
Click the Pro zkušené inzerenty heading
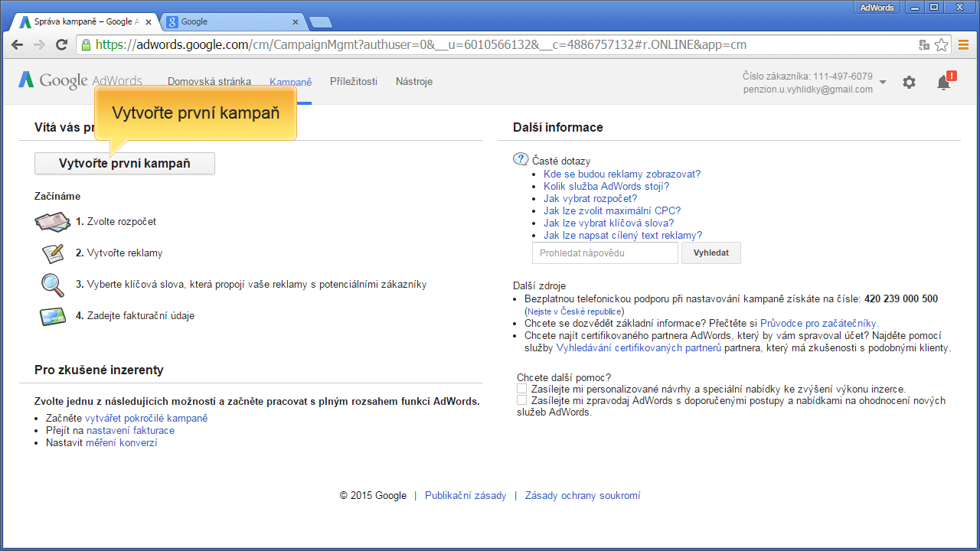click(99, 370)
